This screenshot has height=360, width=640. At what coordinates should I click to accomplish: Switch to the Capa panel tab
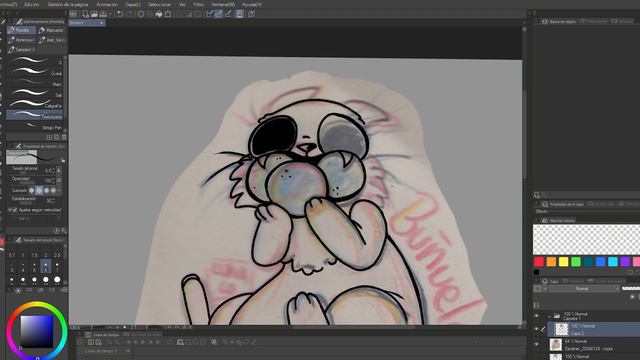pyautogui.click(x=551, y=281)
